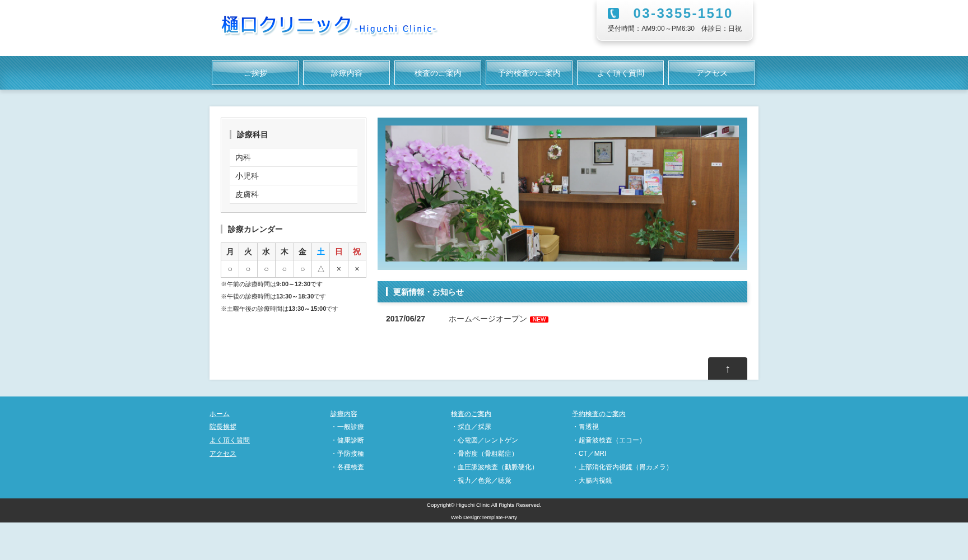Click the clinic reception photo

pos(562,193)
